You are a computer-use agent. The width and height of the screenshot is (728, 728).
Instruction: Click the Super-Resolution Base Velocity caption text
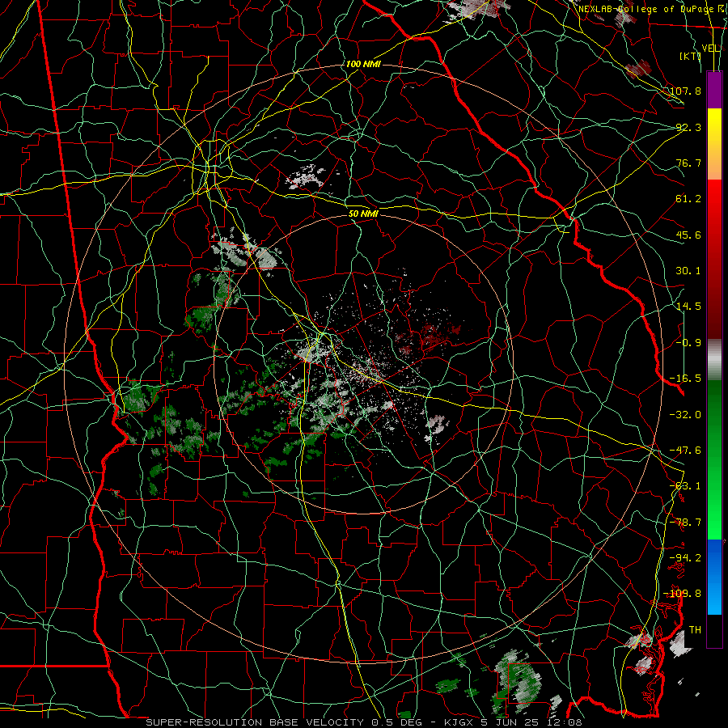[x=363, y=722]
